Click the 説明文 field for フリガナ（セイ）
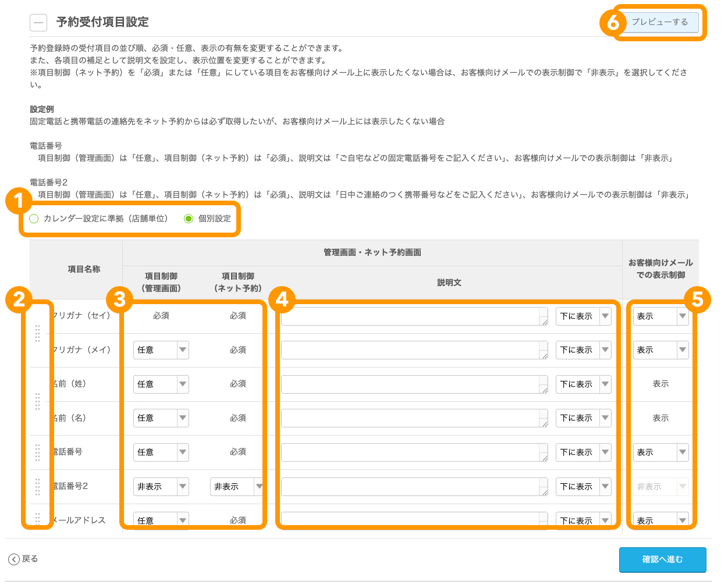728x585 pixels. [x=413, y=316]
